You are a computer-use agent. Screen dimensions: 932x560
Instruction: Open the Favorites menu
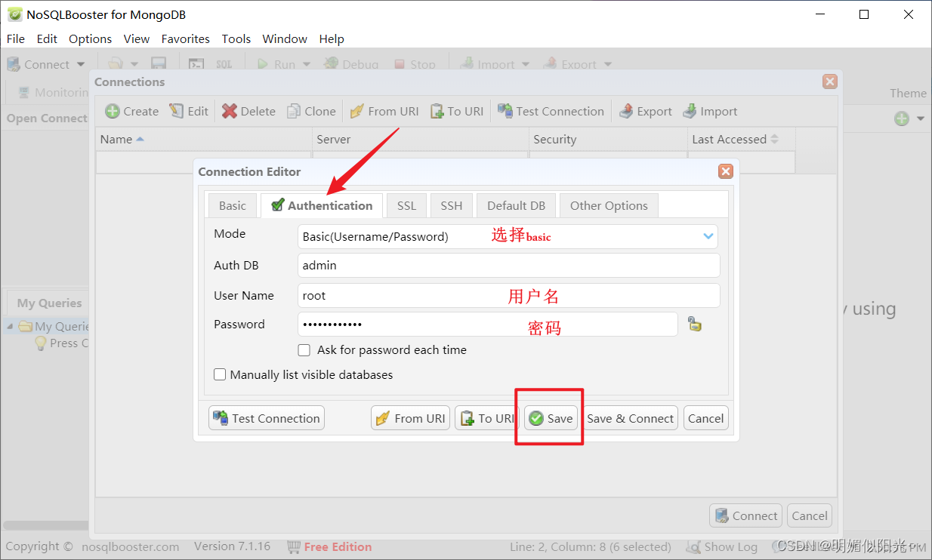pos(185,38)
